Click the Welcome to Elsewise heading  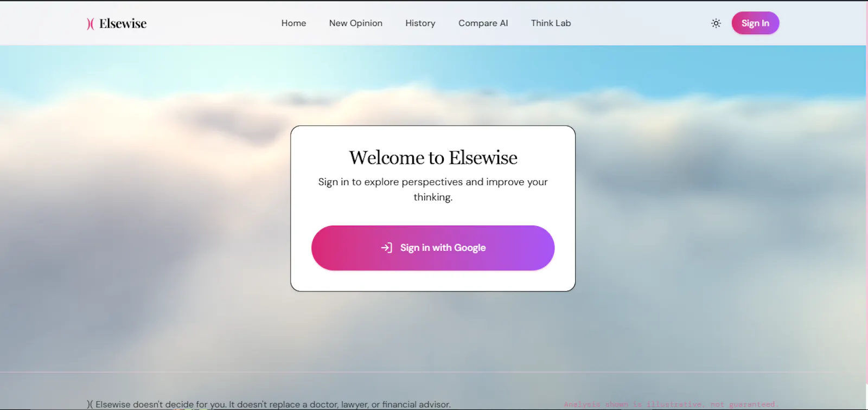(433, 157)
